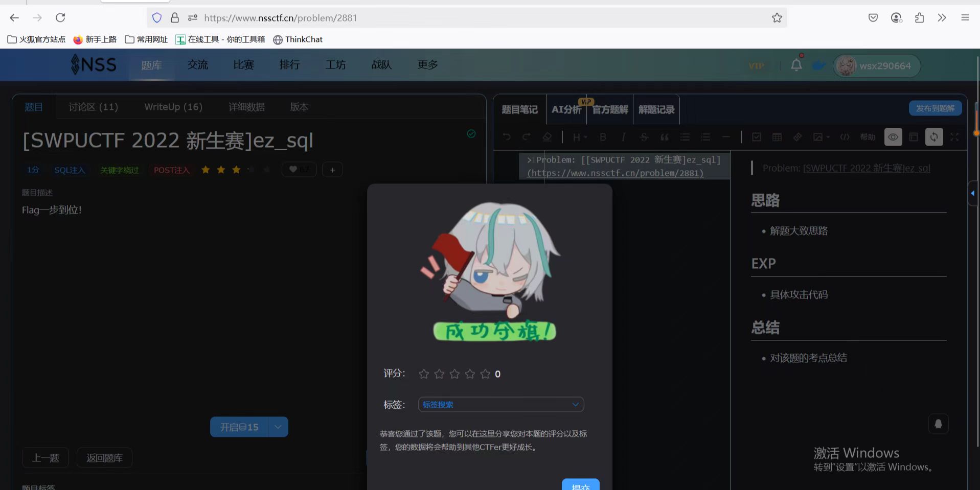
Task: Rate three stars in 评分
Action: tap(454, 374)
